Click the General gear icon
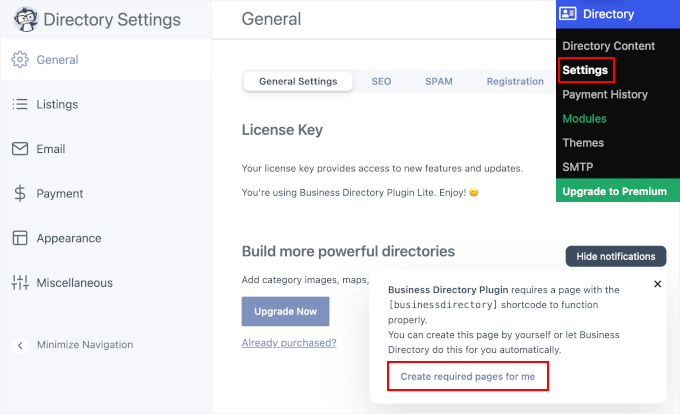Image resolution: width=680 pixels, height=414 pixels. click(20, 60)
